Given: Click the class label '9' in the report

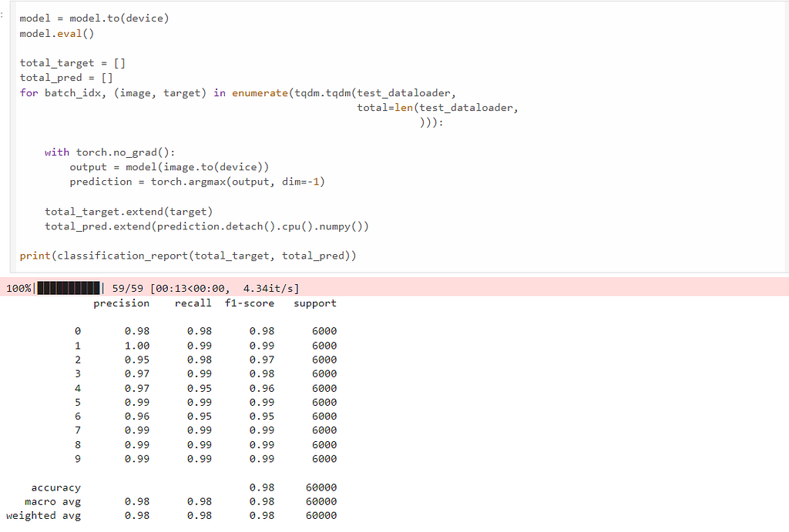Looking at the screenshot, I should [78, 459].
